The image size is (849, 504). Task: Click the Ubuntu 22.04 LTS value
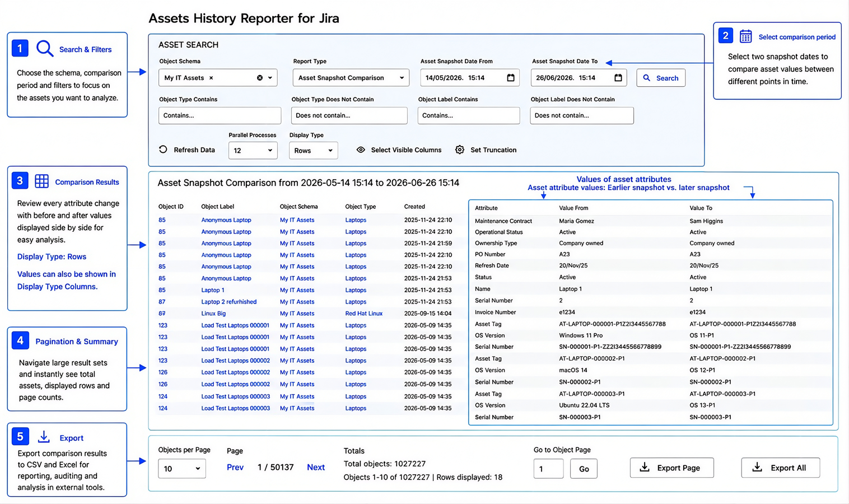click(584, 405)
